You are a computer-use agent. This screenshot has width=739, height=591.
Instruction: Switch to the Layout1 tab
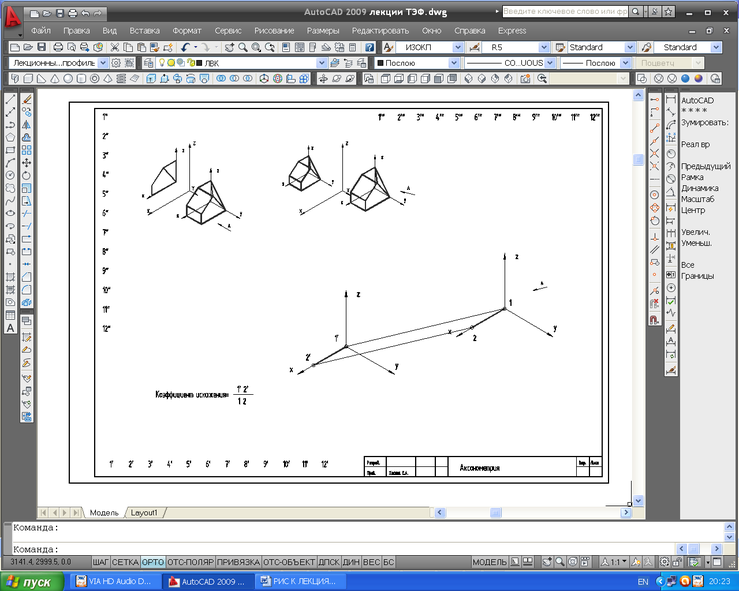[144, 513]
